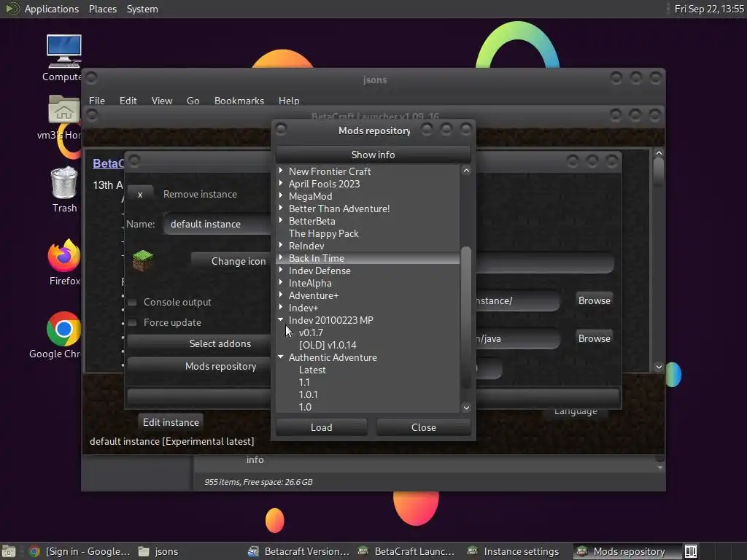
Task: Open the Bookmarks menu in jsons window
Action: pyautogui.click(x=239, y=101)
